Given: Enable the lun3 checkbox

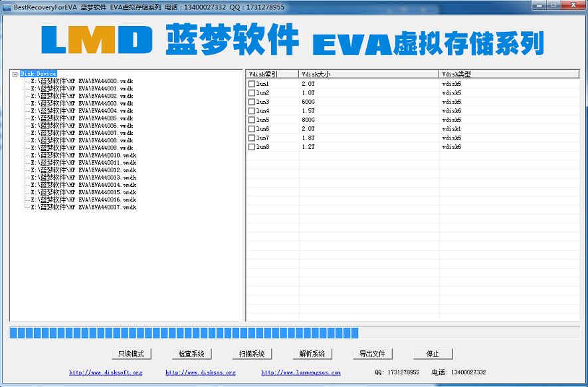Looking at the screenshot, I should click(251, 101).
